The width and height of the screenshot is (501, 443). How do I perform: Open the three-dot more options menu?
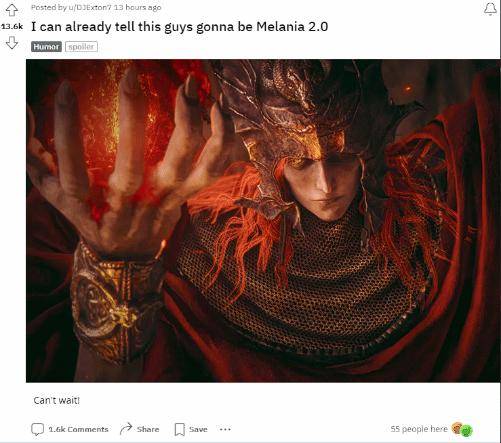225,429
